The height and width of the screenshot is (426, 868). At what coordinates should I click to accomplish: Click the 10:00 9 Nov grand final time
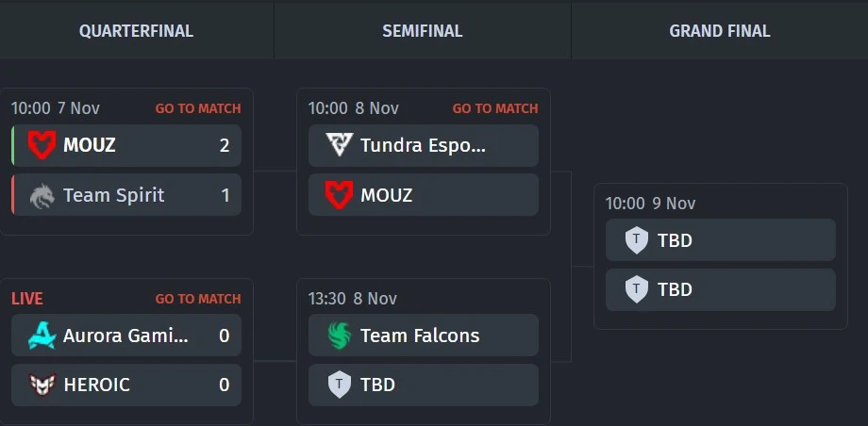650,204
